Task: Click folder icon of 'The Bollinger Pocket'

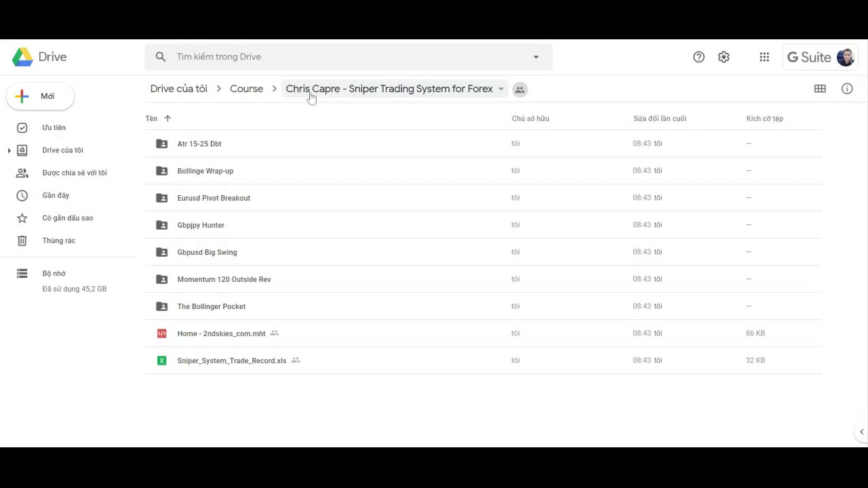Action: tap(161, 306)
